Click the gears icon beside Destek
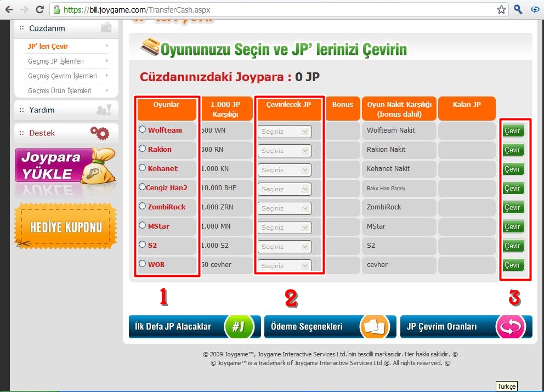The image size is (544, 392). [100, 133]
